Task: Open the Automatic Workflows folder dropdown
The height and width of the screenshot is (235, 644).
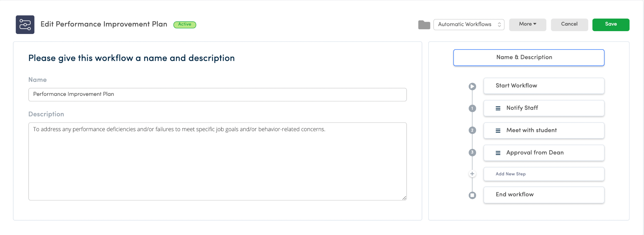Action: pos(468,24)
